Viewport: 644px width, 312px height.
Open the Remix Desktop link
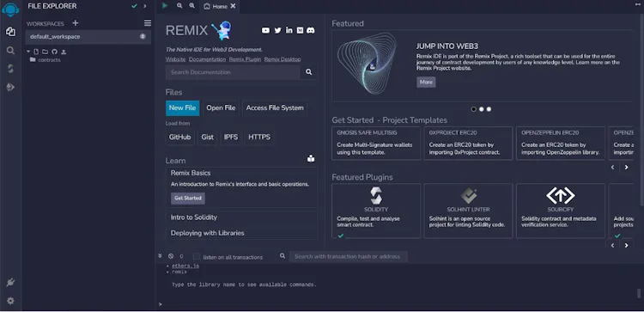[x=283, y=59]
